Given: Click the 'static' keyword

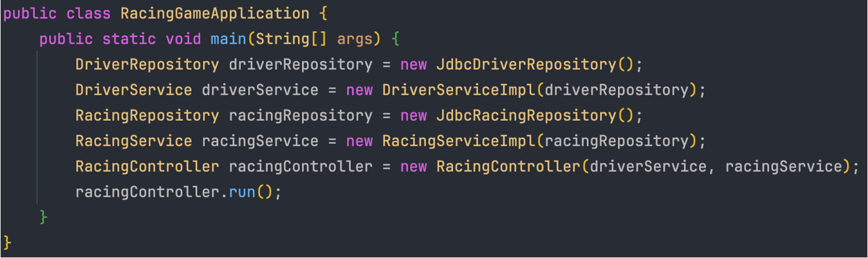Looking at the screenshot, I should (x=129, y=39).
